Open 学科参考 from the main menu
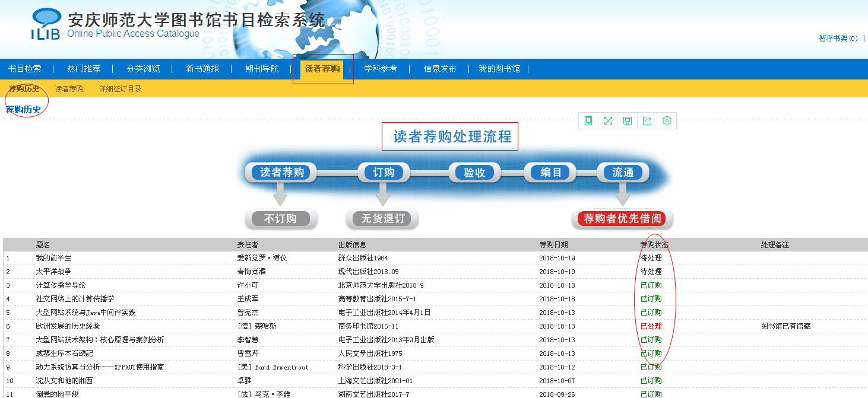868x398 pixels. tap(381, 69)
